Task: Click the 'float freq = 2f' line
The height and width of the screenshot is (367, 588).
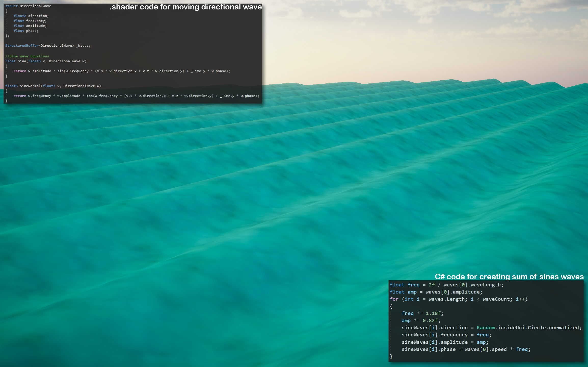Action: coord(446,285)
